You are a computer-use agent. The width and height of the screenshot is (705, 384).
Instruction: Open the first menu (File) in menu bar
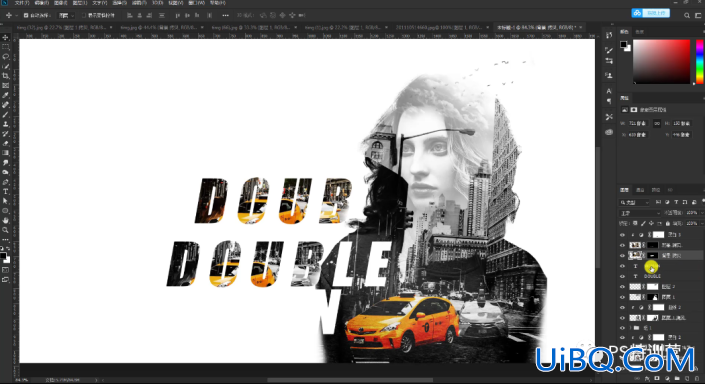[22, 3]
